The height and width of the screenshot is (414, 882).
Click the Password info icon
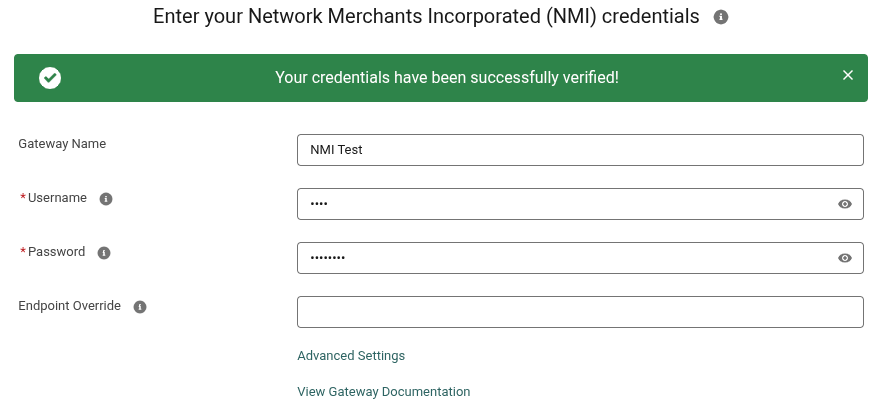tap(104, 253)
